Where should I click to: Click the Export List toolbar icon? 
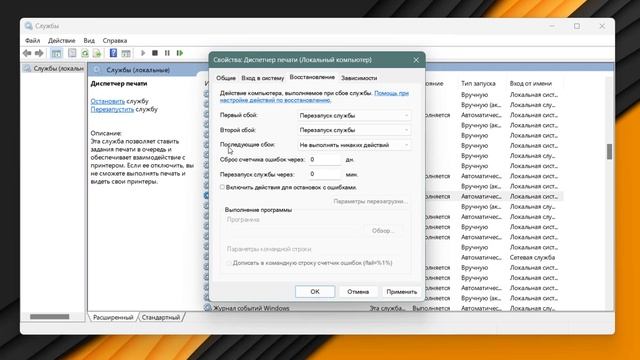[x=97, y=53]
